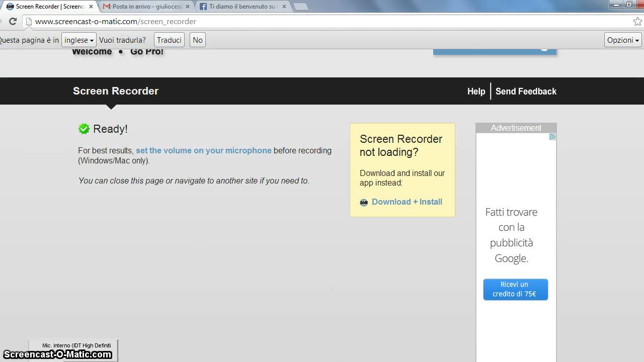Switch to the Facebook Ti diamo il benvenuto tab
644x362 pixels.
pyautogui.click(x=244, y=7)
